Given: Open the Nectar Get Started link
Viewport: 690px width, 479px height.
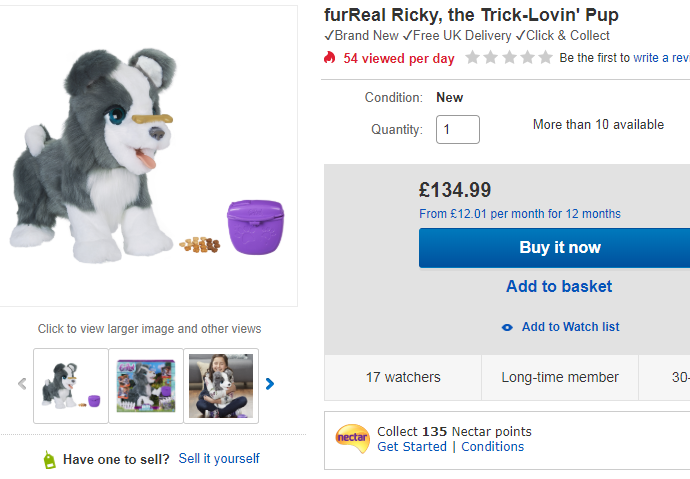Looking at the screenshot, I should coord(412,447).
